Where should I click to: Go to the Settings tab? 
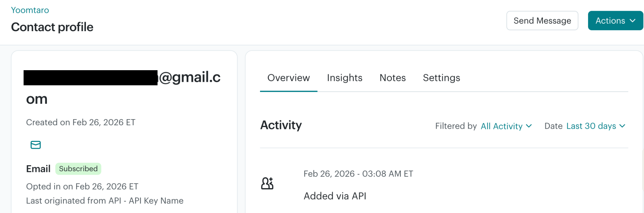pyautogui.click(x=441, y=78)
